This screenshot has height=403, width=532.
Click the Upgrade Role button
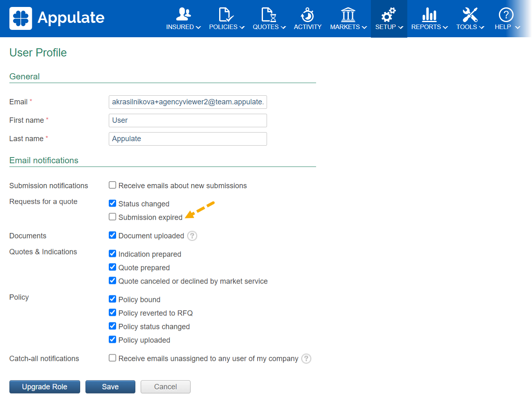45,387
